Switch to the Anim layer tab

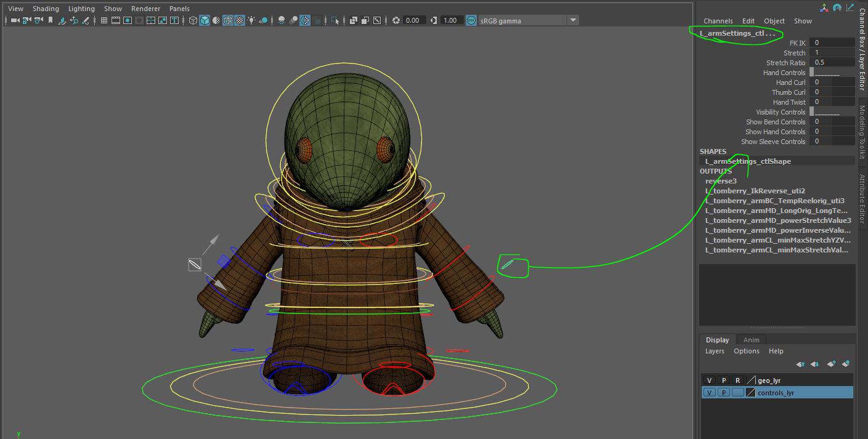click(751, 340)
